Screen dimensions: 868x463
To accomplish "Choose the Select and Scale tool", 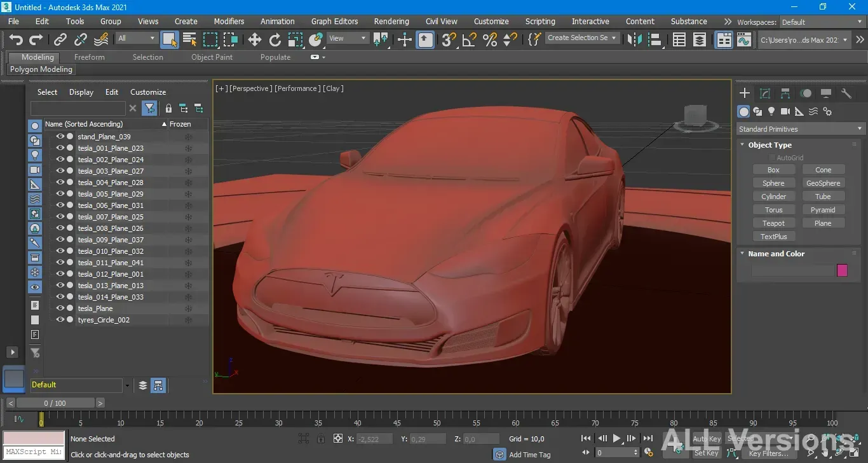I will pyautogui.click(x=295, y=39).
